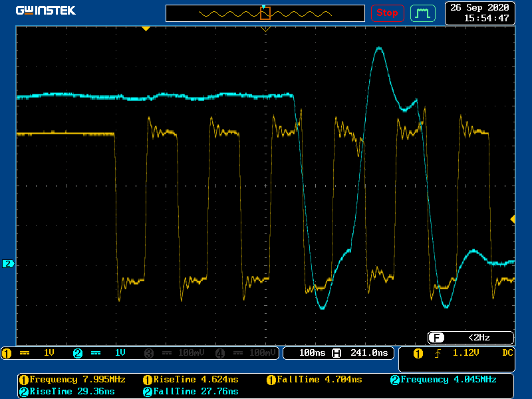532x399 pixels.
Task: Click the red Stop acquisition indicator
Action: [387, 13]
